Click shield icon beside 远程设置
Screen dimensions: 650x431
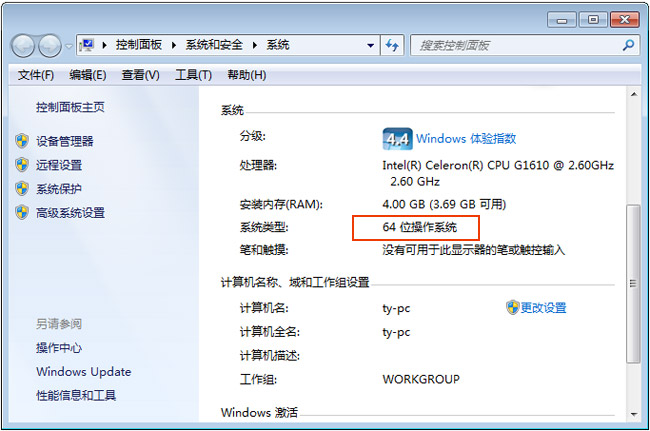(22, 165)
